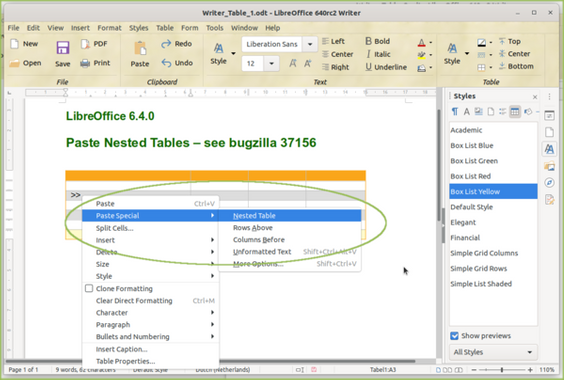Screen dimensions: 564x380
Task: Open Table Properties from context menu
Action: coord(150,361)
